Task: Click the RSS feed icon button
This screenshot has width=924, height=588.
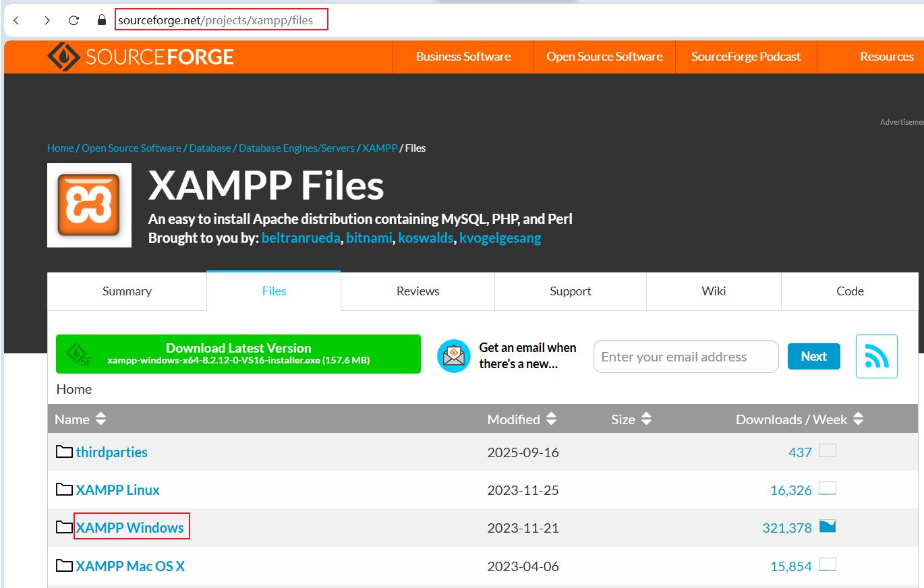Action: point(876,356)
